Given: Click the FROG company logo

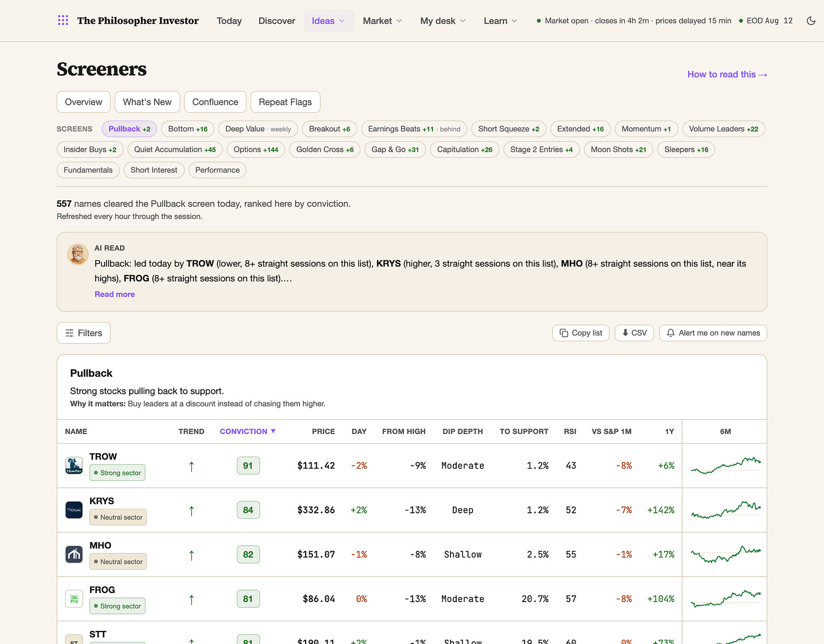Looking at the screenshot, I should [x=74, y=599].
